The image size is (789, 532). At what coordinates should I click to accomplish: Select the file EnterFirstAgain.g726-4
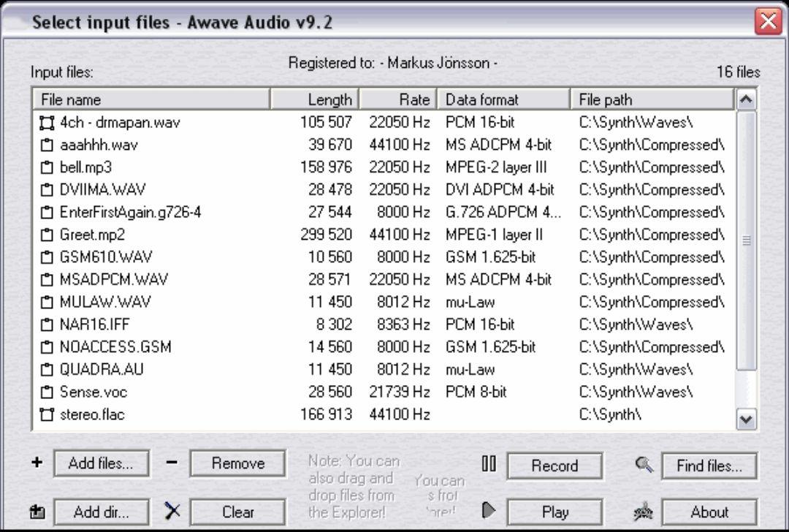click(x=130, y=212)
